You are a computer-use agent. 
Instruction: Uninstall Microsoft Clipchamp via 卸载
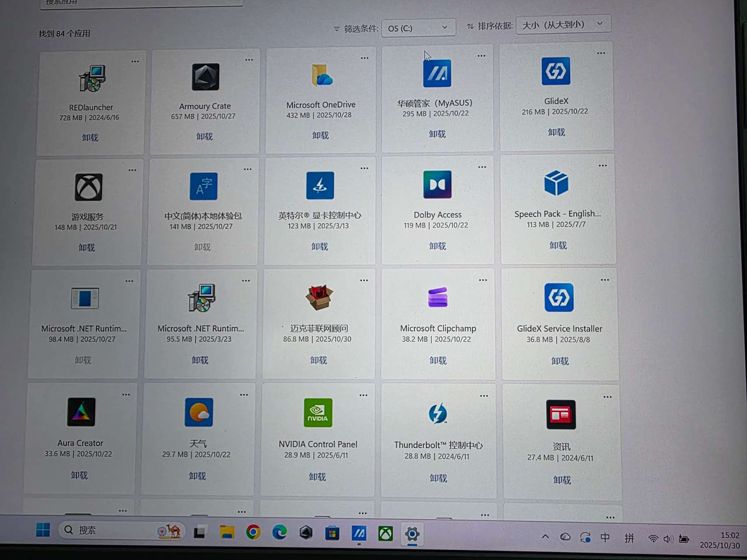tap(438, 360)
